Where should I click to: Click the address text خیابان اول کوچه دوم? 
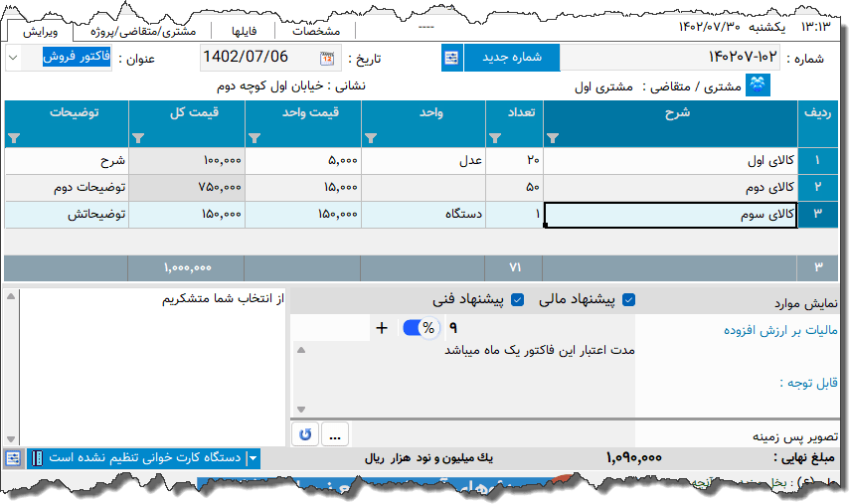270,85
